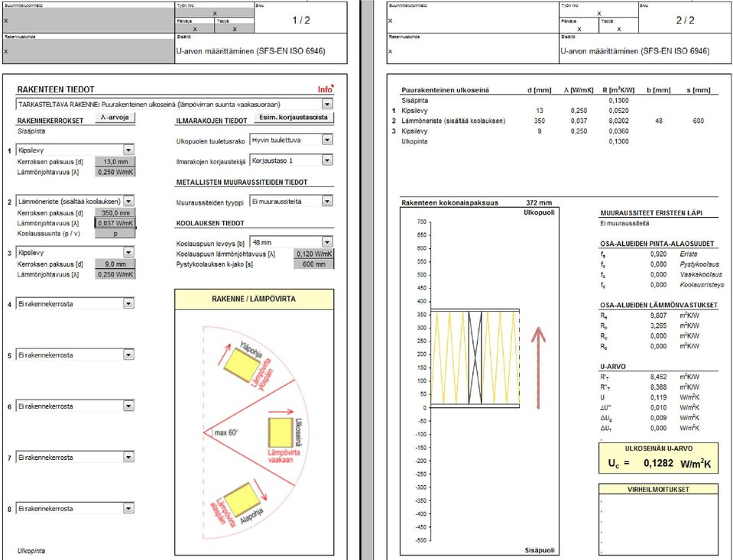Click the ΔUg value 0,009
The width and height of the screenshot is (733, 560).
658,418
